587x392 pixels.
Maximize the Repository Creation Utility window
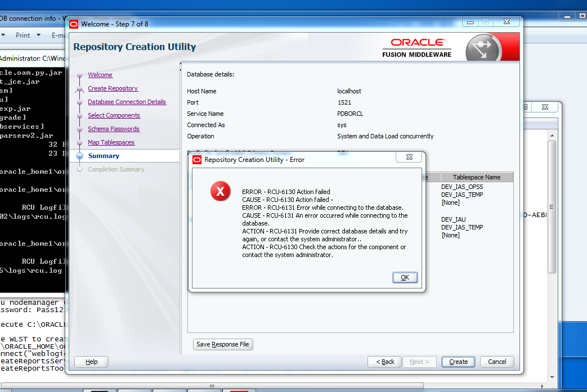point(485,22)
